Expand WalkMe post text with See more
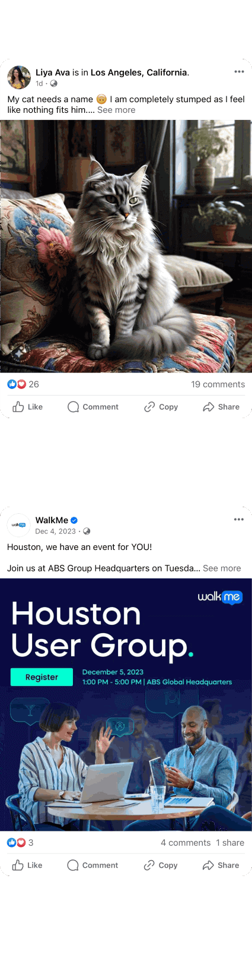This screenshot has height=980, width=252. point(222,568)
